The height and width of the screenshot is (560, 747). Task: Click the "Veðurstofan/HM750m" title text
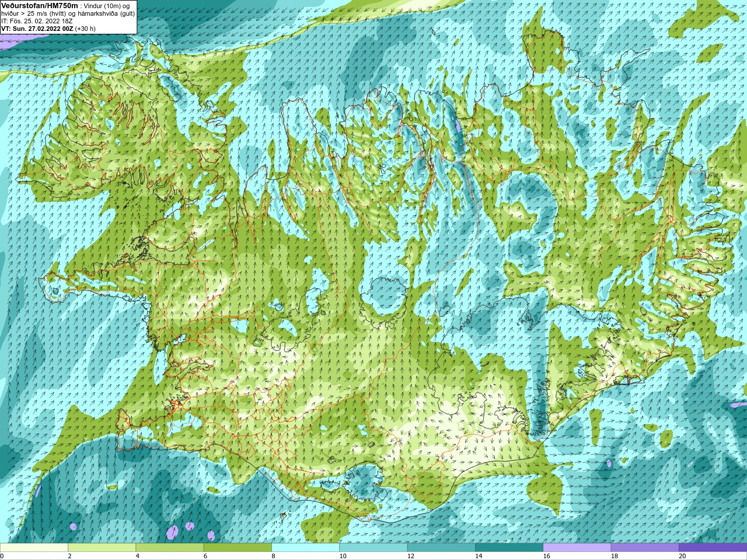(x=39, y=5)
